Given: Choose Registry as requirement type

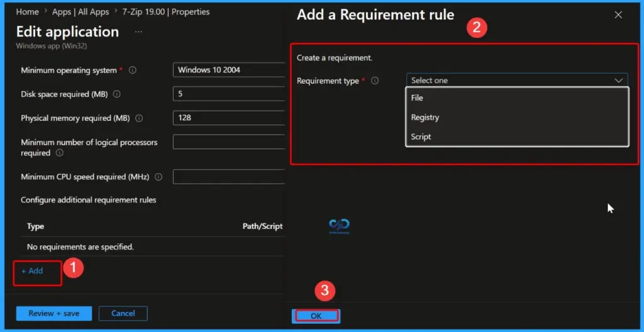Looking at the screenshot, I should click(517, 117).
